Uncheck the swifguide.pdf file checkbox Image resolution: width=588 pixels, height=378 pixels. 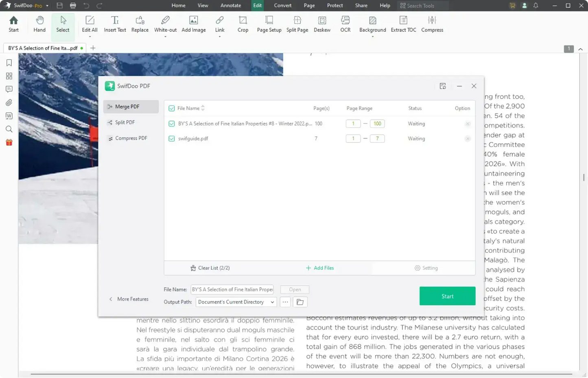(x=172, y=139)
